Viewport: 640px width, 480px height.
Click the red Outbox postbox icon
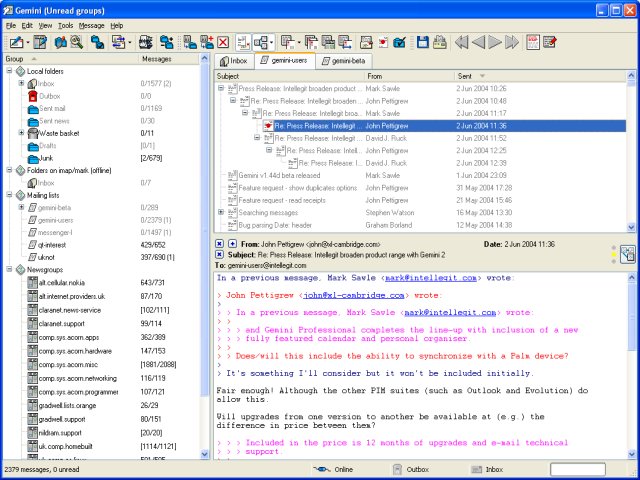tap(33, 96)
